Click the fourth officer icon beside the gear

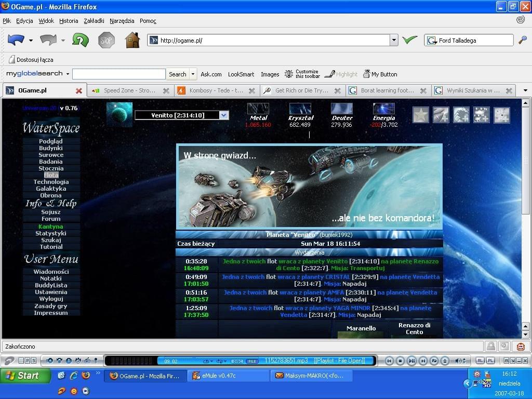tap(482, 115)
